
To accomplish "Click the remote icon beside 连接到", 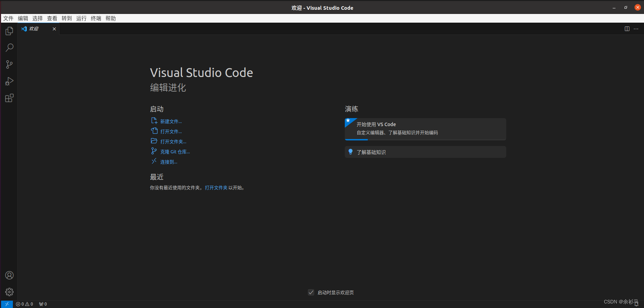I will pos(154,161).
